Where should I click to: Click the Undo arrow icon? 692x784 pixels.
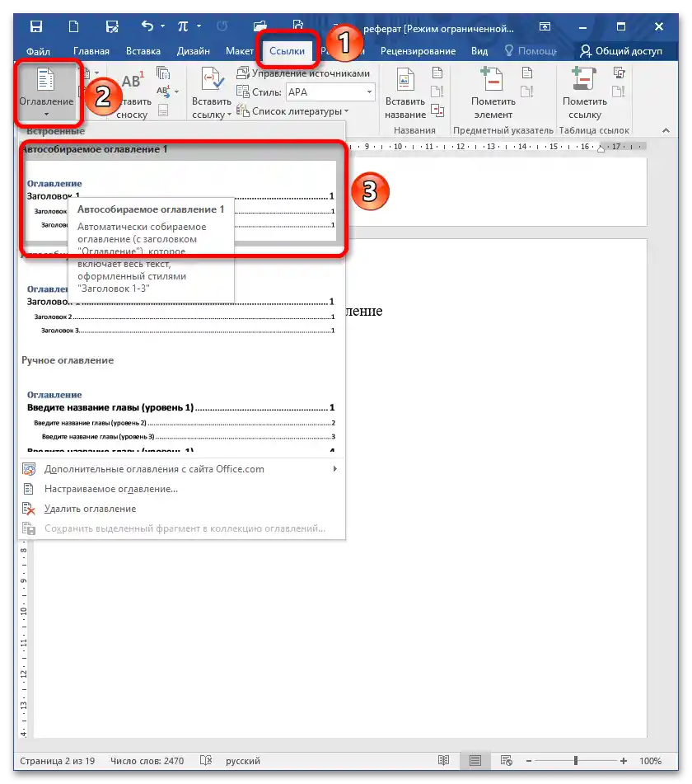click(147, 26)
